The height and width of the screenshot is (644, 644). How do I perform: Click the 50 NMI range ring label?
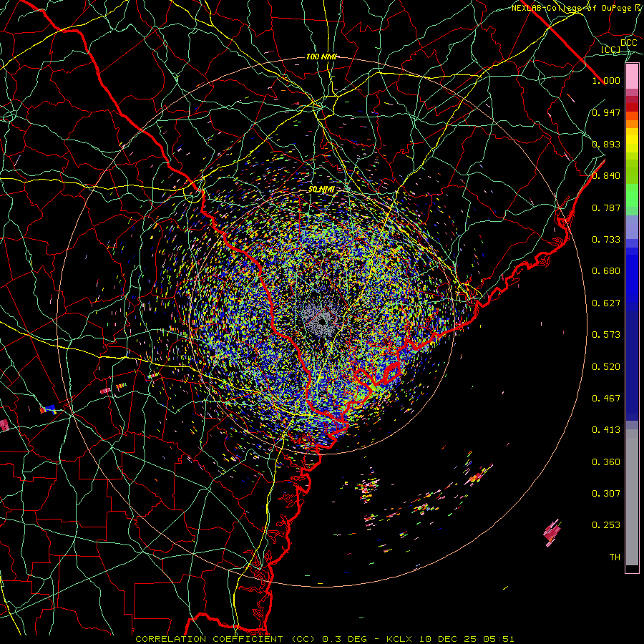tap(321, 190)
